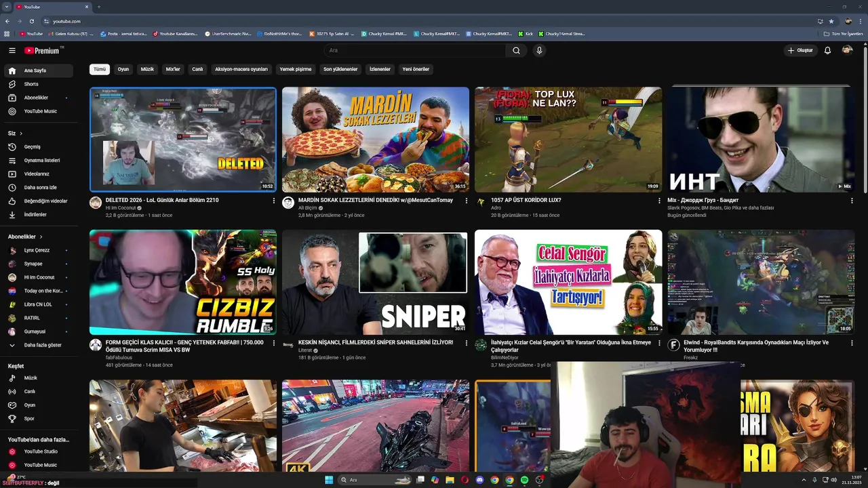This screenshot has width=868, height=488.
Task: Go to Ana Sayfa in sidebar
Action: click(x=39, y=70)
